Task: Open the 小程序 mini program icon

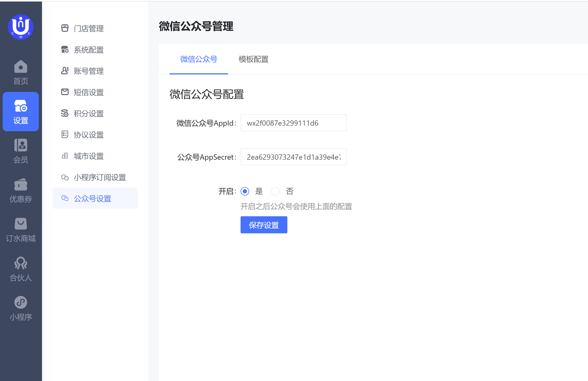Action: (21, 302)
